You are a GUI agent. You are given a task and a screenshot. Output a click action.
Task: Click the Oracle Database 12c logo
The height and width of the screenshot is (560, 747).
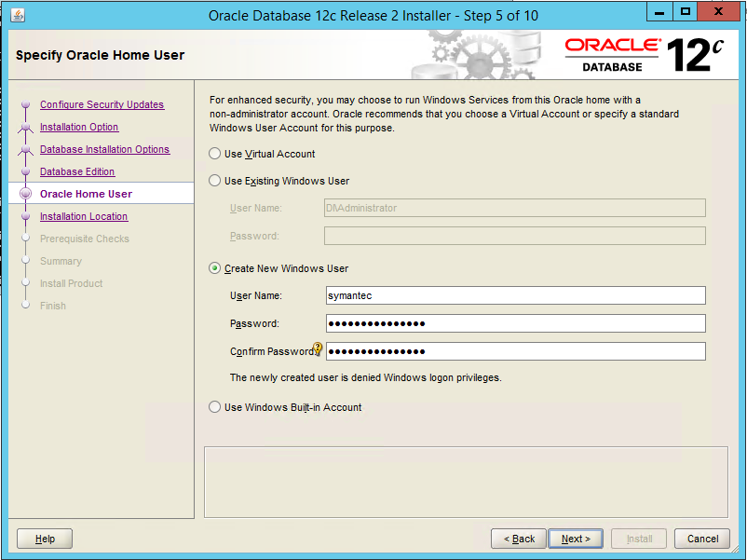tap(645, 55)
